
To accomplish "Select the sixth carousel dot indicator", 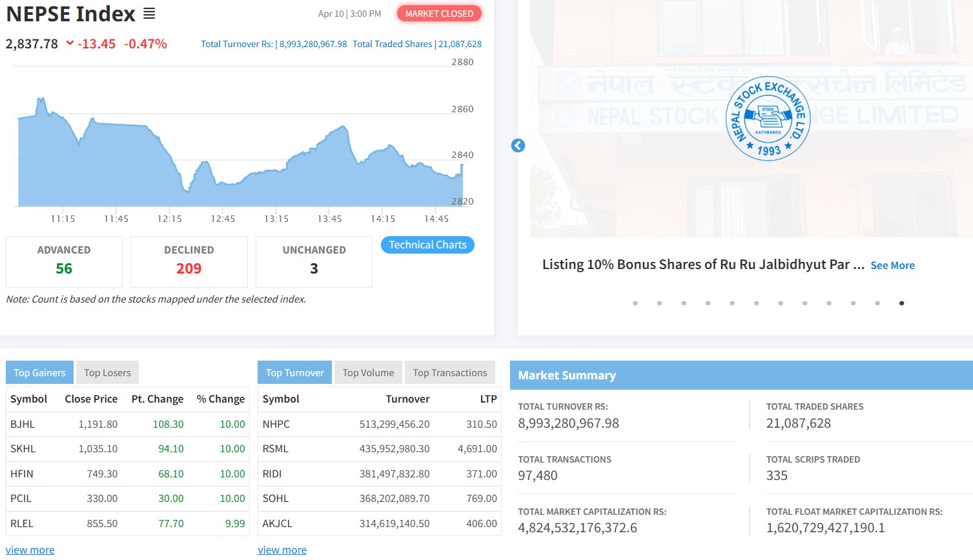I will tap(756, 303).
